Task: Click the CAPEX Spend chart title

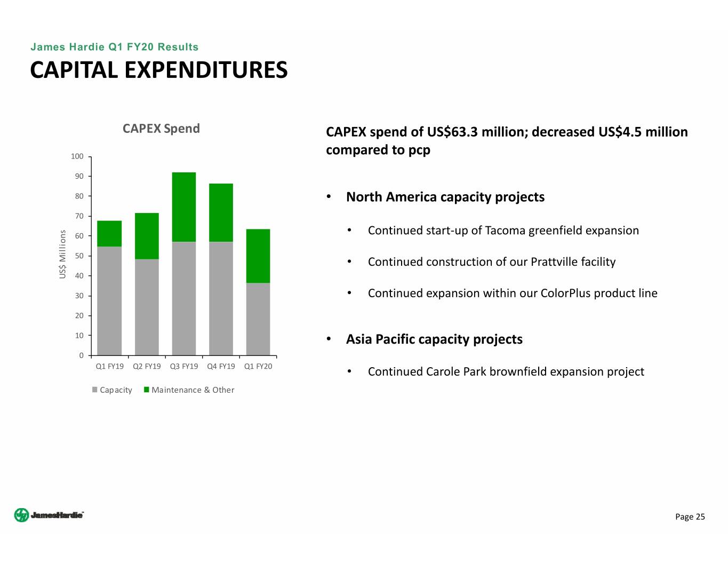Action: 161,129
